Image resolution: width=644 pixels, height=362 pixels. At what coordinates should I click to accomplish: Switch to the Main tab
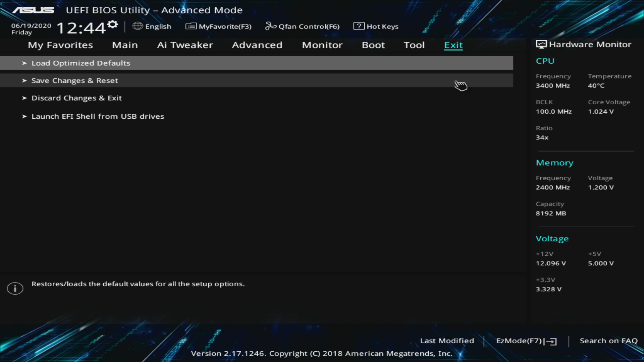(125, 45)
